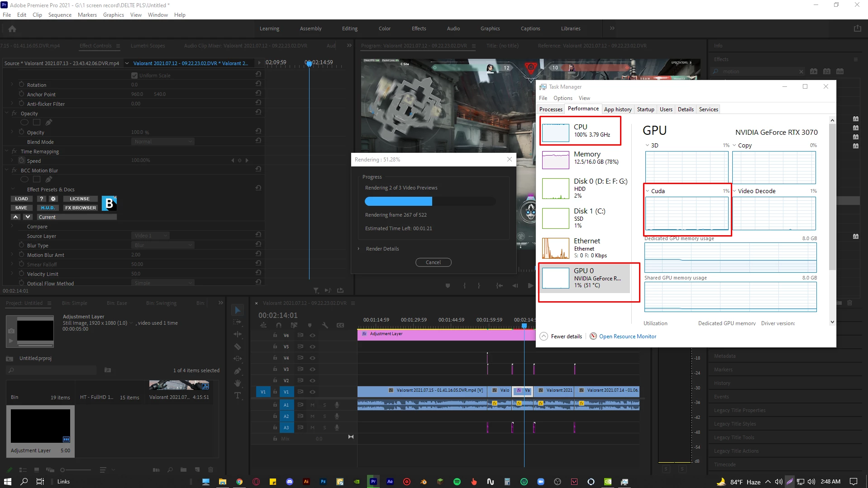Screen dimensions: 868x488
Task: Enable voice-over record on A3
Action: tap(337, 427)
